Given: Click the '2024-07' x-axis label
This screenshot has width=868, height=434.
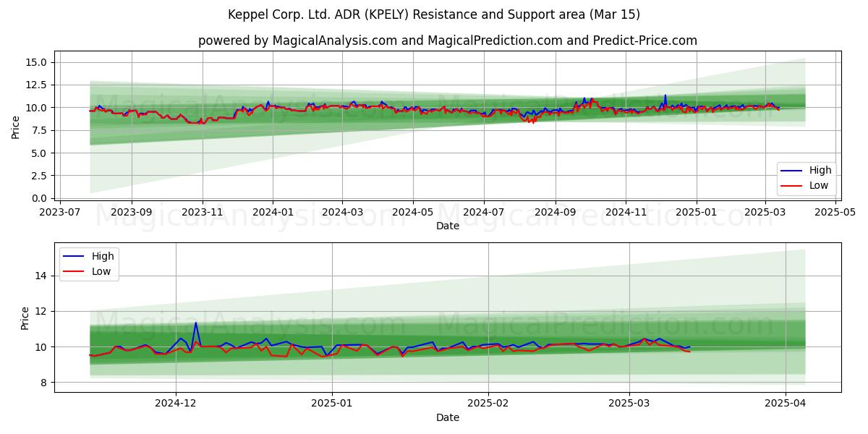Looking at the screenshot, I should [483, 213].
